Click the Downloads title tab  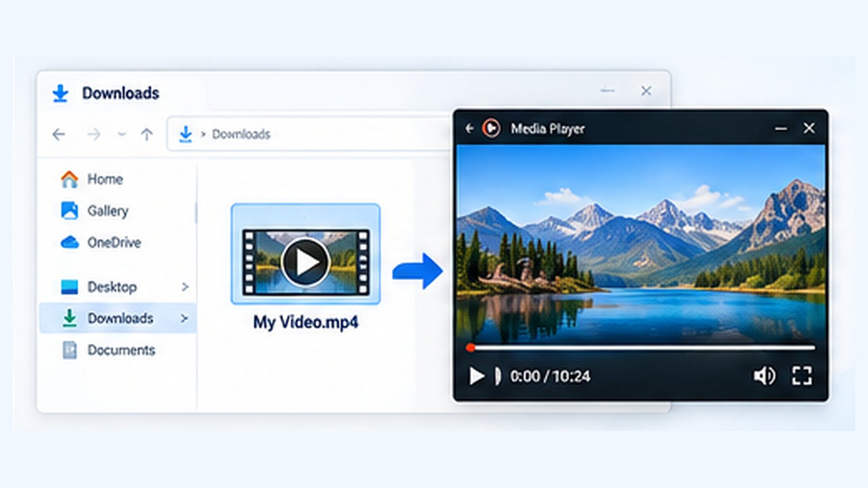click(x=120, y=93)
